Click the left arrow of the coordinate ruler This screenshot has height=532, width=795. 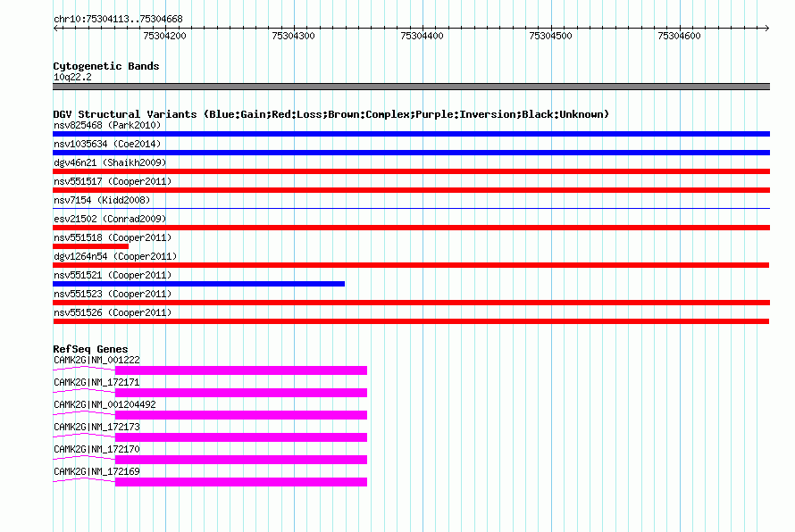55,28
